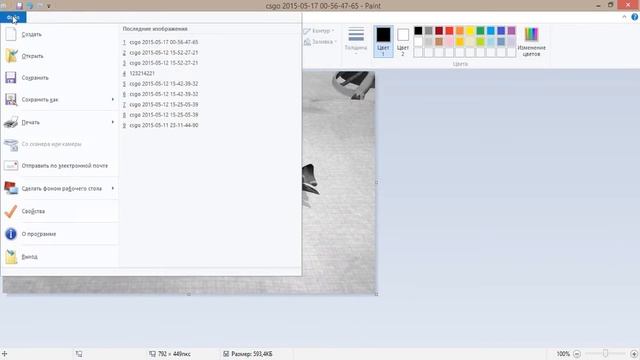Collapse the ribbon with the chevron icon
Image resolution: width=640 pixels, height=360 pixels.
[624, 17]
